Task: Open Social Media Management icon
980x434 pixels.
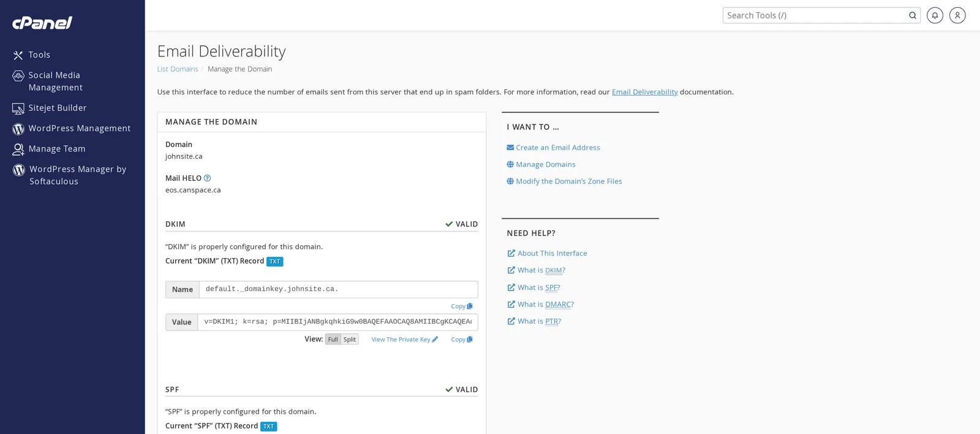Action: click(x=18, y=76)
